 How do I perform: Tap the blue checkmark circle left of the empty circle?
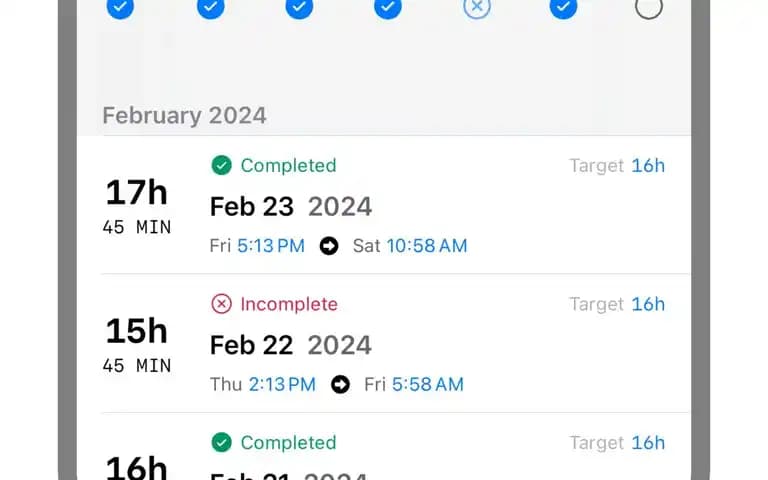pos(563,6)
